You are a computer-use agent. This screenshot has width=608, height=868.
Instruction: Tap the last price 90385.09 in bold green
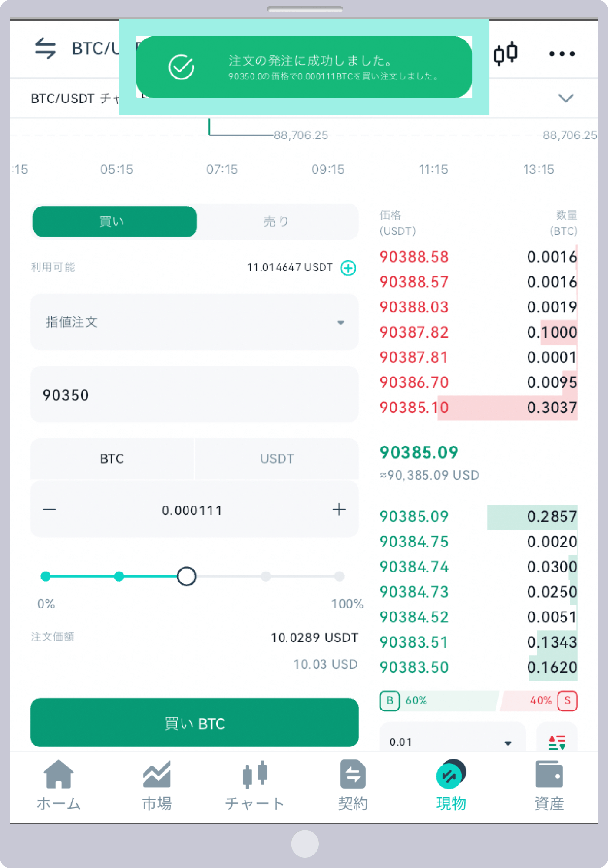click(419, 452)
